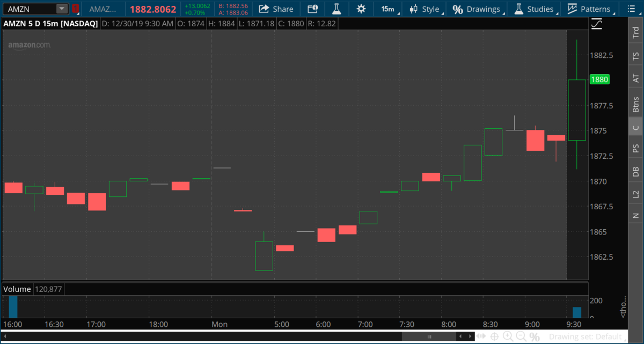Click the Mon date label on time axis
This screenshot has height=344, width=644.
click(219, 324)
